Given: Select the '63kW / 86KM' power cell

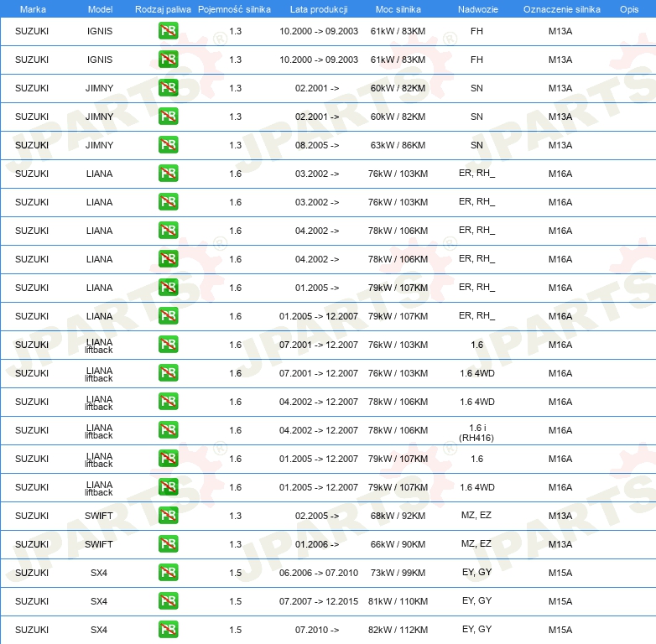Looking at the screenshot, I should click(x=398, y=145).
